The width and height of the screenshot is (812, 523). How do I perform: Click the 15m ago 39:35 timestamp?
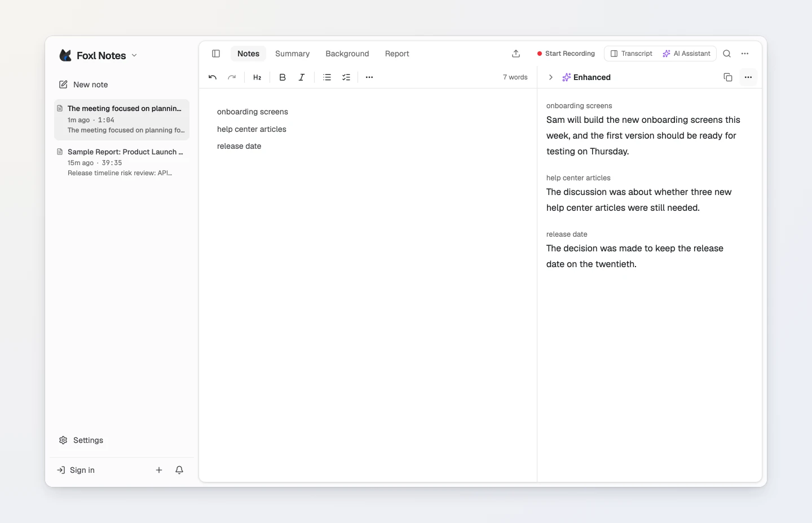[95, 163]
